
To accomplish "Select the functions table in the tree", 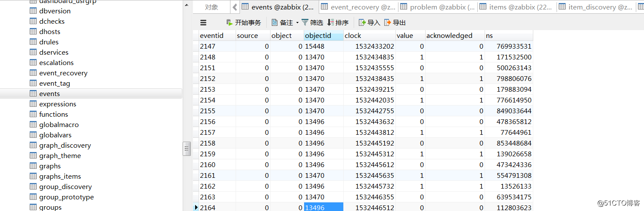I will coord(53,114).
